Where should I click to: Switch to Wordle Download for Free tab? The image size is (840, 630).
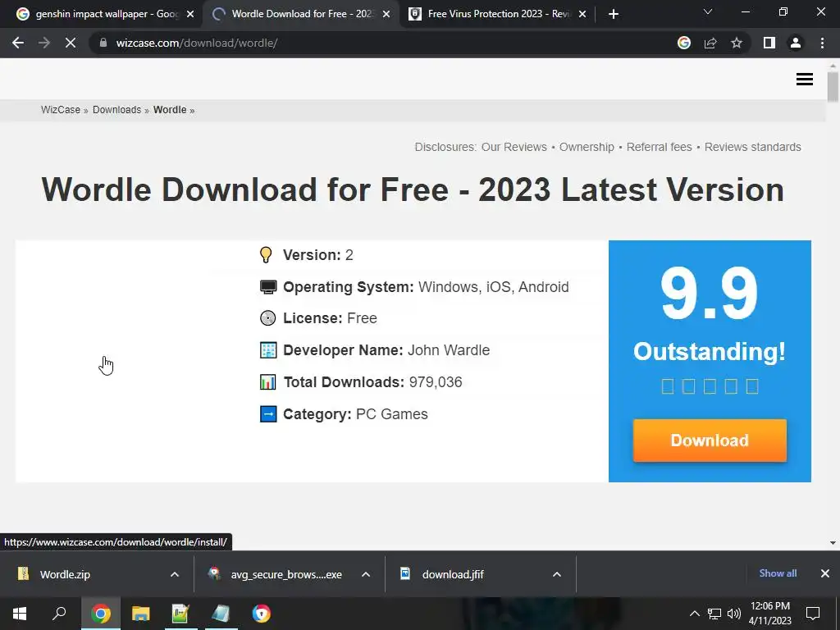click(302, 14)
